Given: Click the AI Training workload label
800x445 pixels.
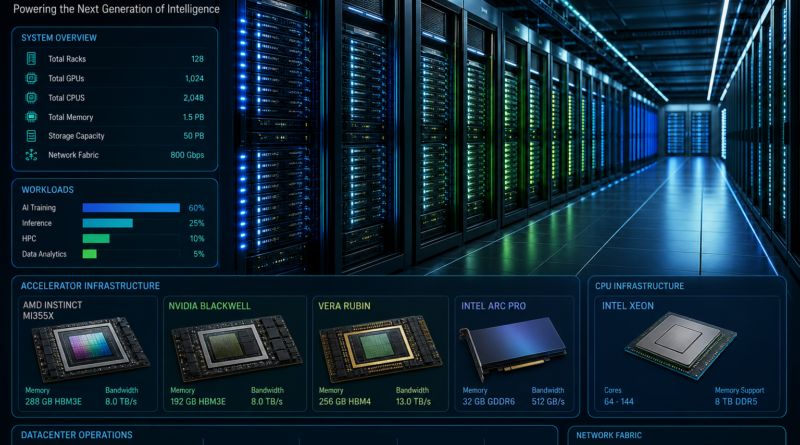Looking at the screenshot, I should pos(39,208).
